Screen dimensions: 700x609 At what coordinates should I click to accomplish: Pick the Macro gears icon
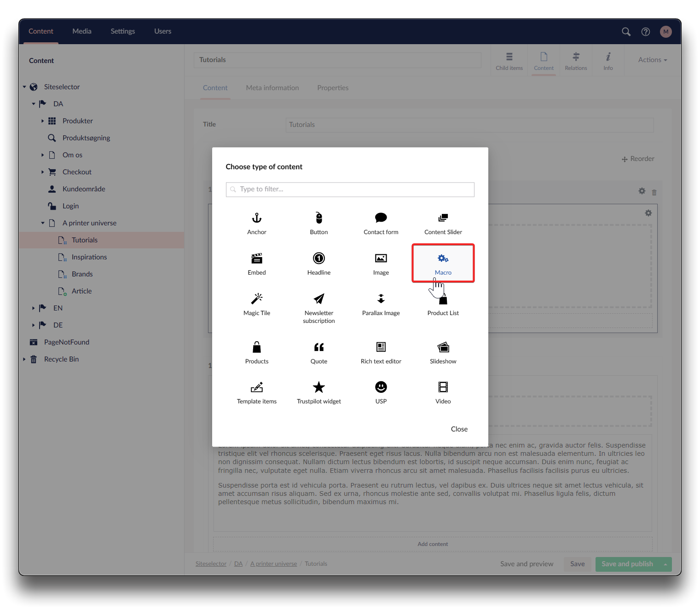[x=443, y=259]
